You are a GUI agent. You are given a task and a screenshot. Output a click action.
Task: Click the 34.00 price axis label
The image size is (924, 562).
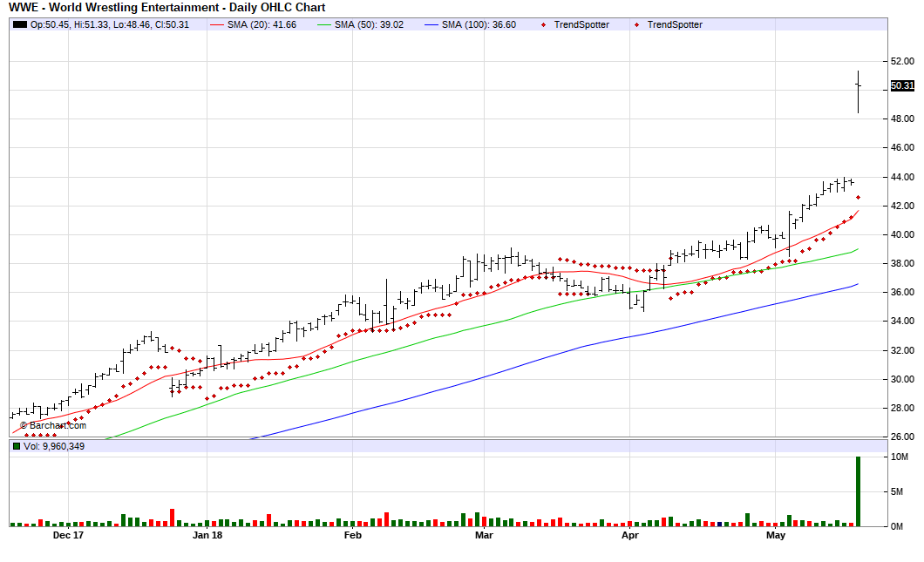(x=902, y=322)
